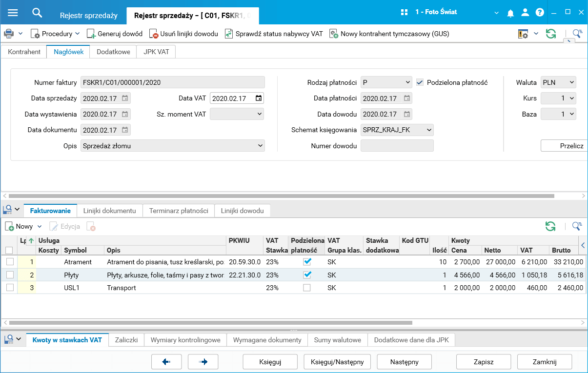Screen dimensions: 588x373
Task: Open notifications bell icon
Action: coord(510,13)
